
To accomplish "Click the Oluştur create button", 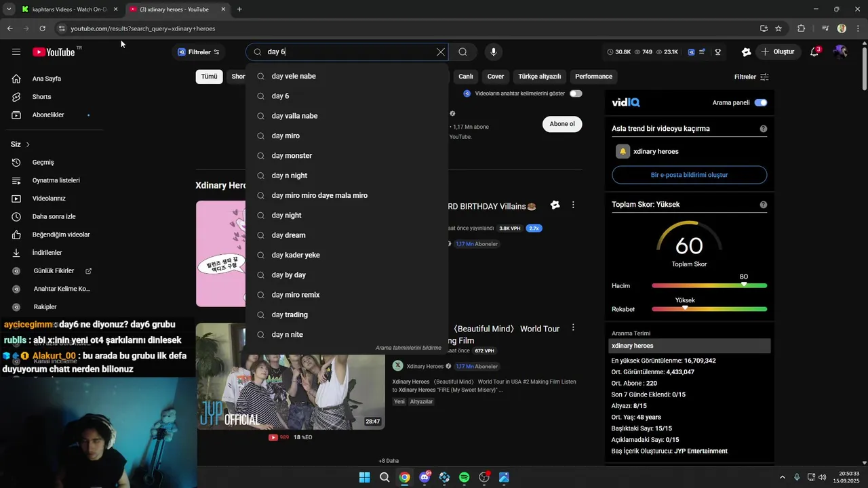I will pos(777,52).
